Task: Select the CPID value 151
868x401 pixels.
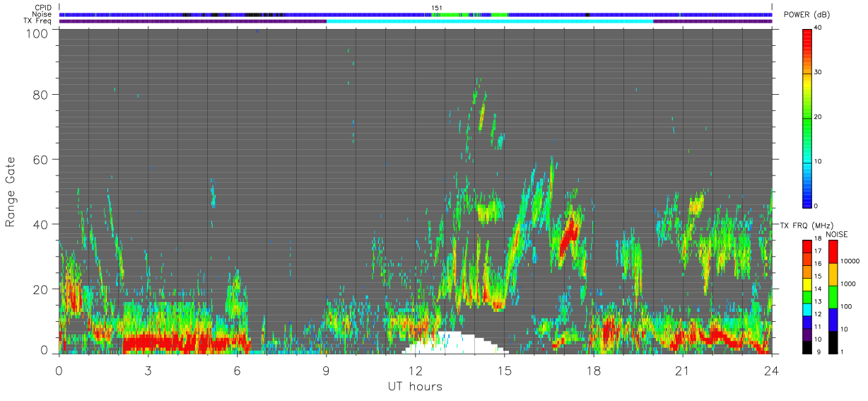Action: tap(436, 8)
